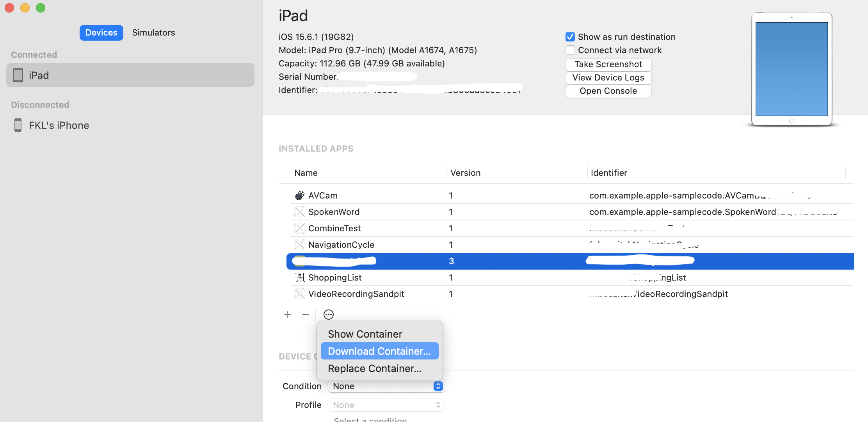Screen dimensions: 868x422
Task: Click the Take Screenshot button
Action: 608,64
